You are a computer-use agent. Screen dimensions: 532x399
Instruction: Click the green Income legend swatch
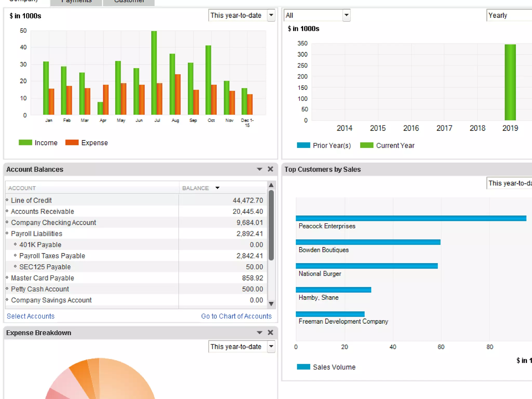[25, 143]
